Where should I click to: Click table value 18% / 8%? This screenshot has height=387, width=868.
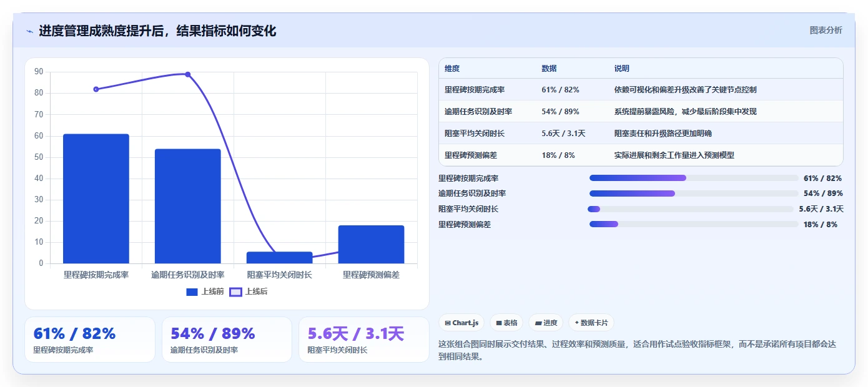tap(558, 155)
